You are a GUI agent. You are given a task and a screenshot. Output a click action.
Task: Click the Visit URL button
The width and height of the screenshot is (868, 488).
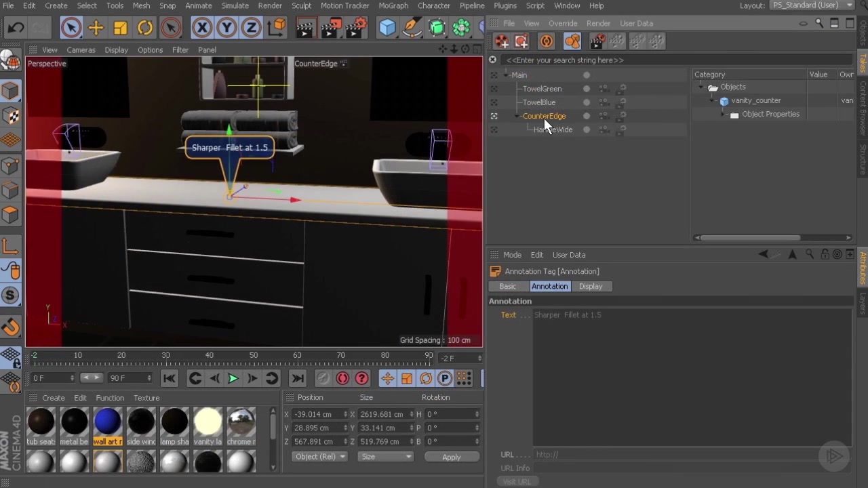[517, 481]
